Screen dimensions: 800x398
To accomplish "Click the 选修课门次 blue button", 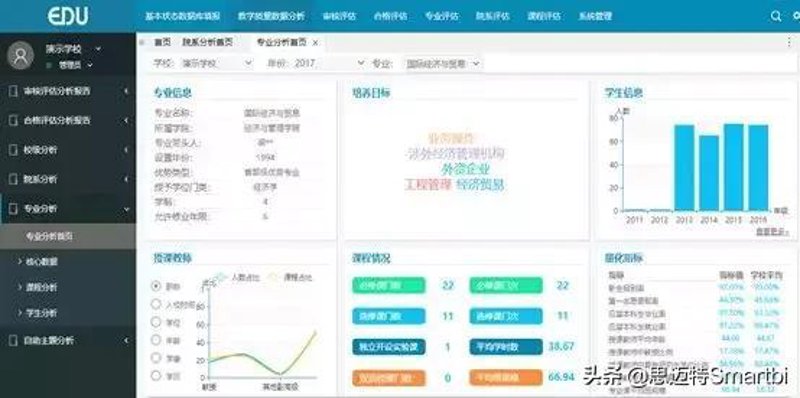I will coord(506,316).
